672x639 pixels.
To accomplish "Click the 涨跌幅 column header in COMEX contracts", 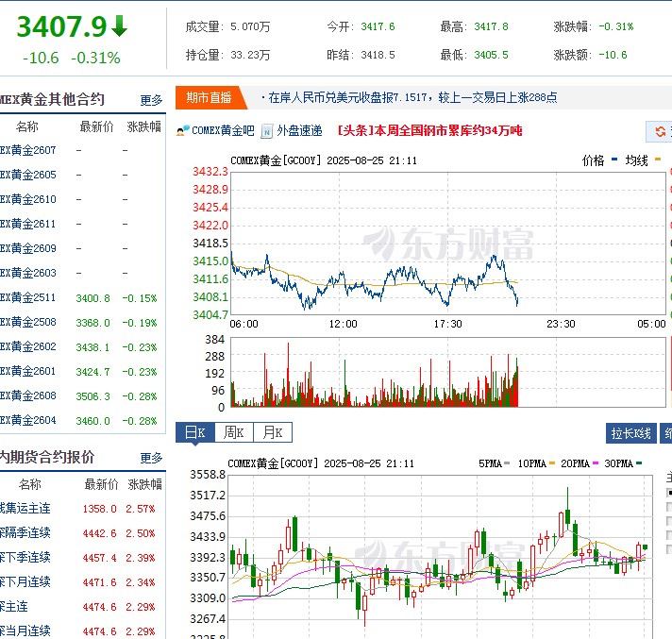I will pos(144,126).
